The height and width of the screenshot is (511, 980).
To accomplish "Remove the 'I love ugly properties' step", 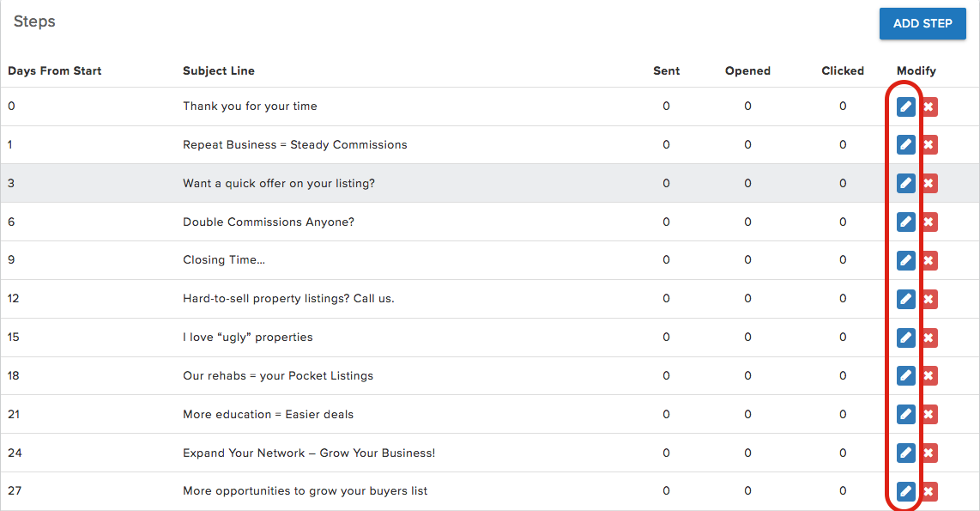I will click(929, 338).
